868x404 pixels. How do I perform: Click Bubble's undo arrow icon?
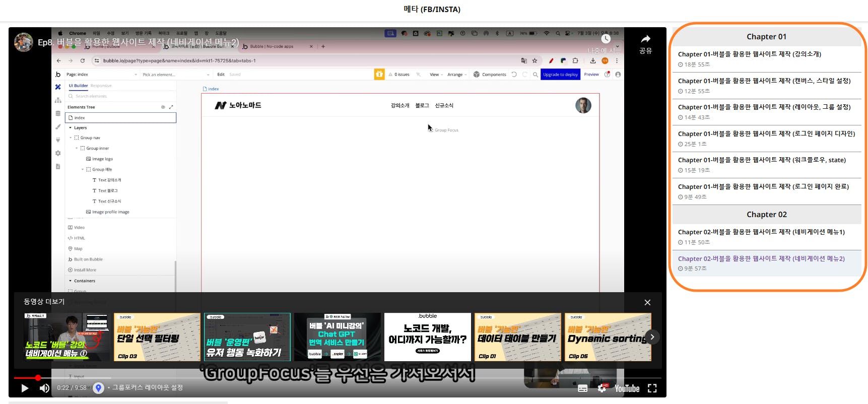pos(514,74)
